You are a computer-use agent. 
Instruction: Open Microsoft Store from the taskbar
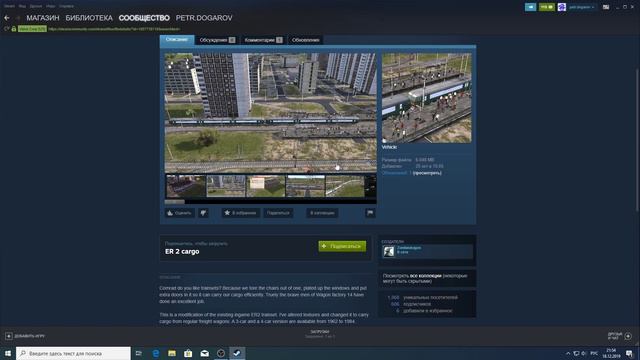(x=188, y=353)
